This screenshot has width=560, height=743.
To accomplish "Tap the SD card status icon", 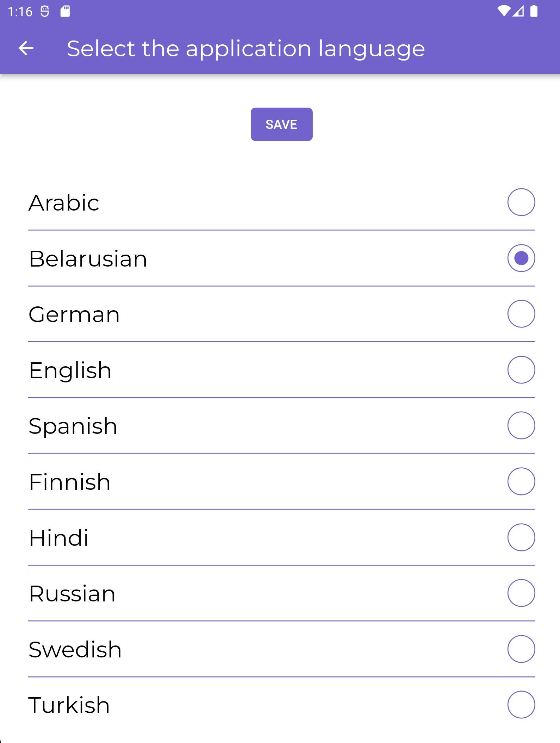I will tap(65, 11).
